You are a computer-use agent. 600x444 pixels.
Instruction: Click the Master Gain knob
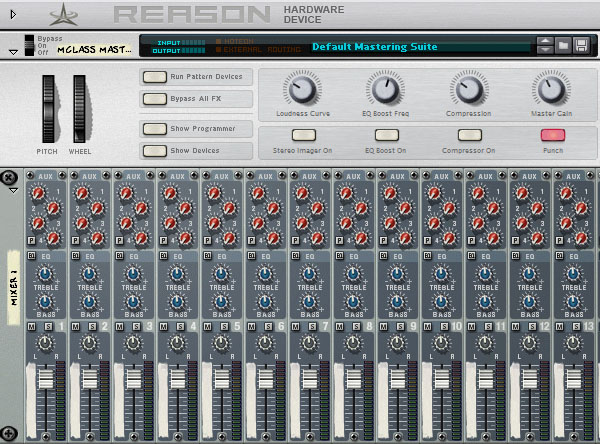(551, 89)
